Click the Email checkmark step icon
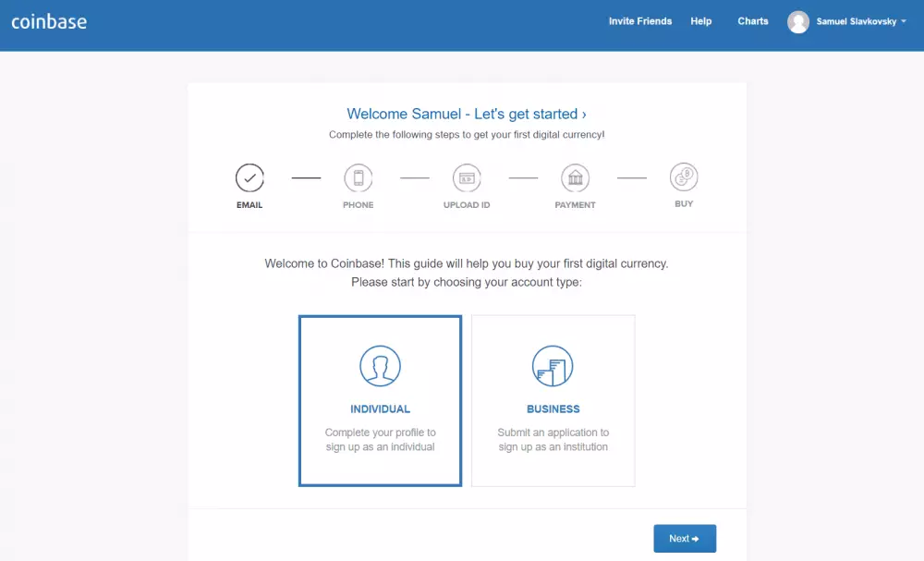Image resolution: width=924 pixels, height=561 pixels. (249, 177)
